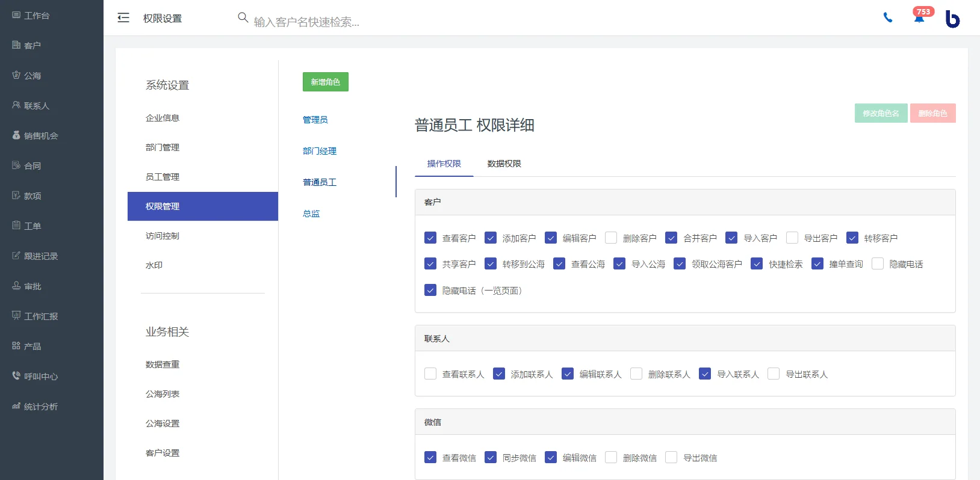Open 客户设置 under 业务相关
The height and width of the screenshot is (480, 980).
(x=163, y=453)
